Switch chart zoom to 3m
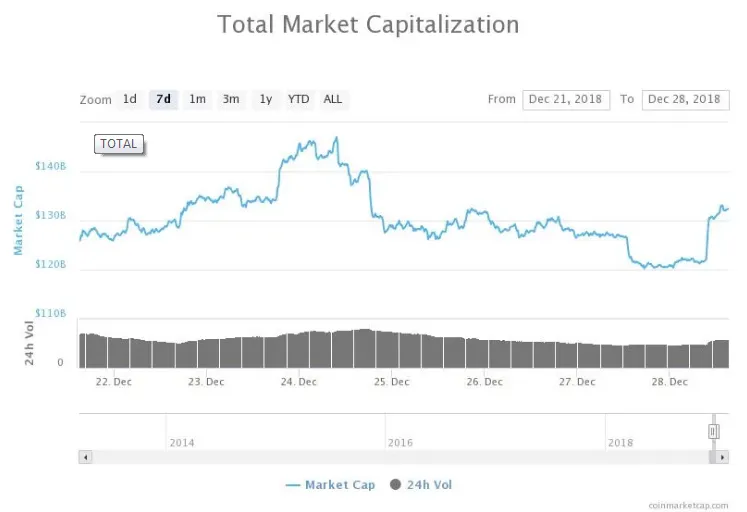Image resolution: width=747 pixels, height=512 pixels. click(231, 99)
